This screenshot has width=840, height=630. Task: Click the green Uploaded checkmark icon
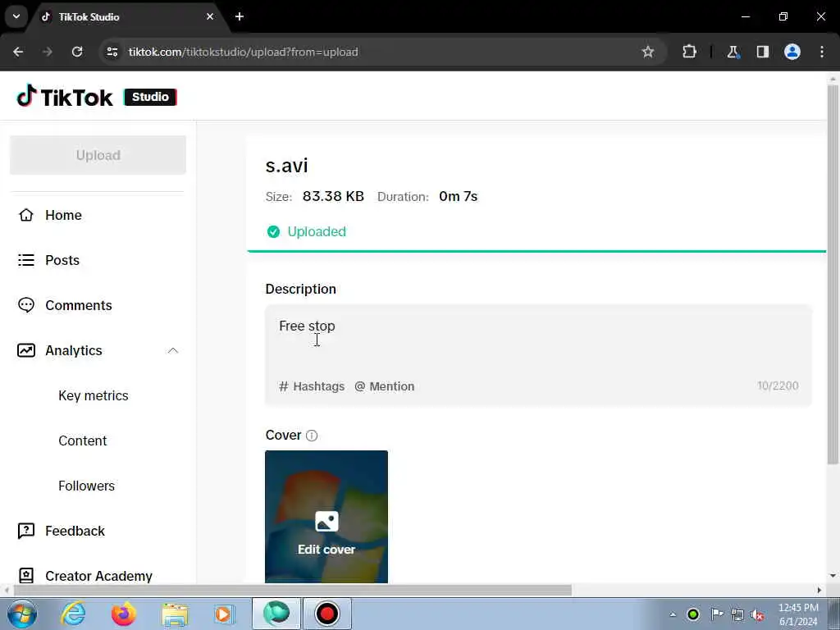pos(273,231)
